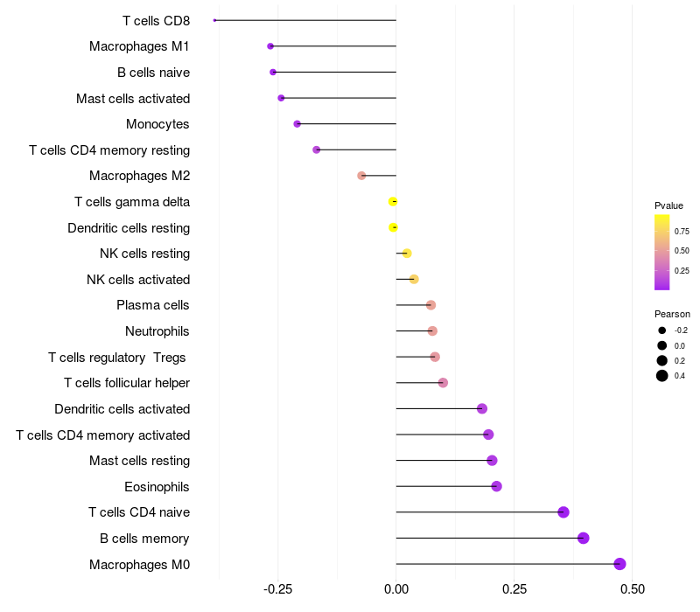
Task: Click the Pvalue legend title
Action: coord(668,205)
